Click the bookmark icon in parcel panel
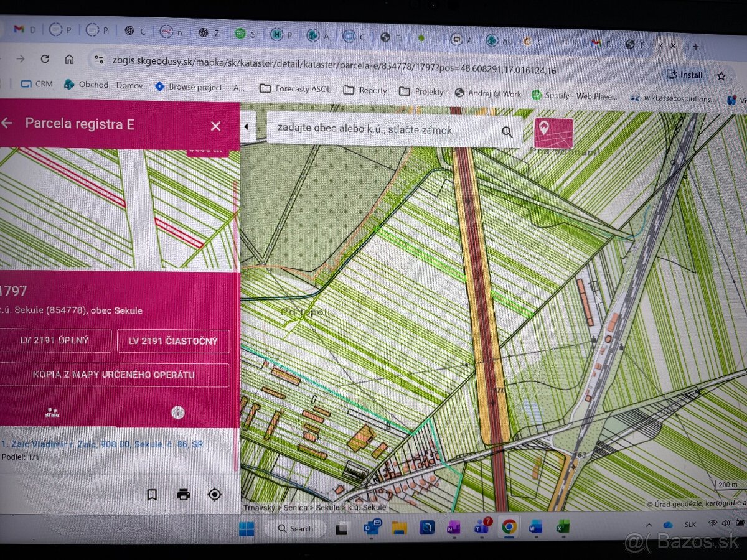This screenshot has height=560, width=747. (x=152, y=495)
